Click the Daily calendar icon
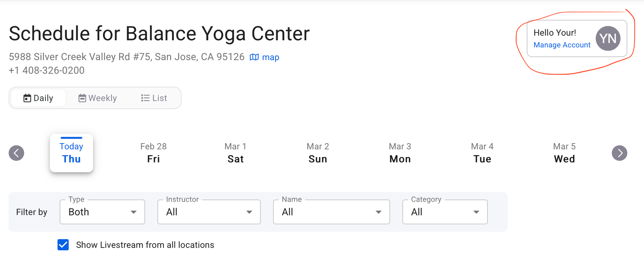This screenshot has height=259, width=644. pyautogui.click(x=27, y=98)
